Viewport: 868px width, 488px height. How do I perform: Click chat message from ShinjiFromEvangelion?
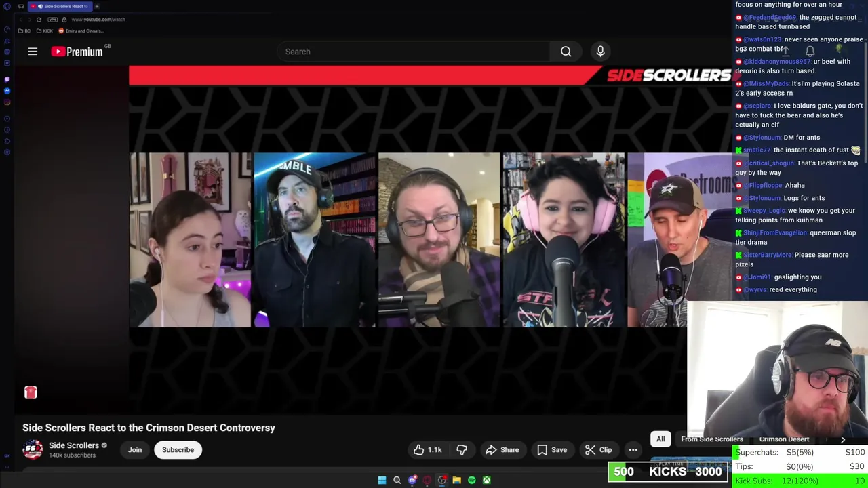pos(795,237)
